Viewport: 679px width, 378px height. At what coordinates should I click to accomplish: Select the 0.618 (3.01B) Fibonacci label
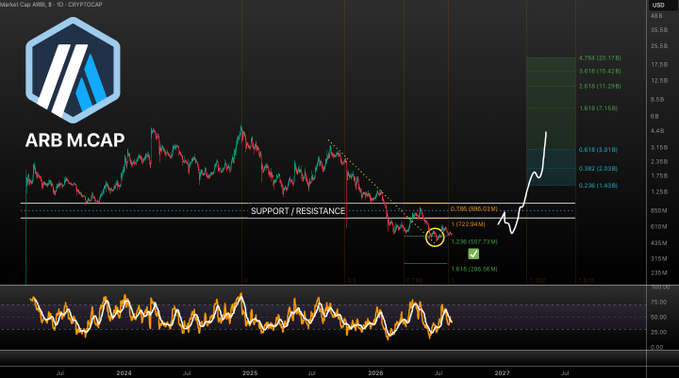tap(598, 150)
